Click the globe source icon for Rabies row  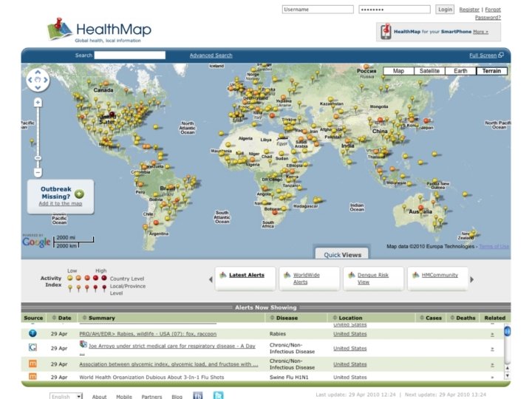(x=33, y=333)
